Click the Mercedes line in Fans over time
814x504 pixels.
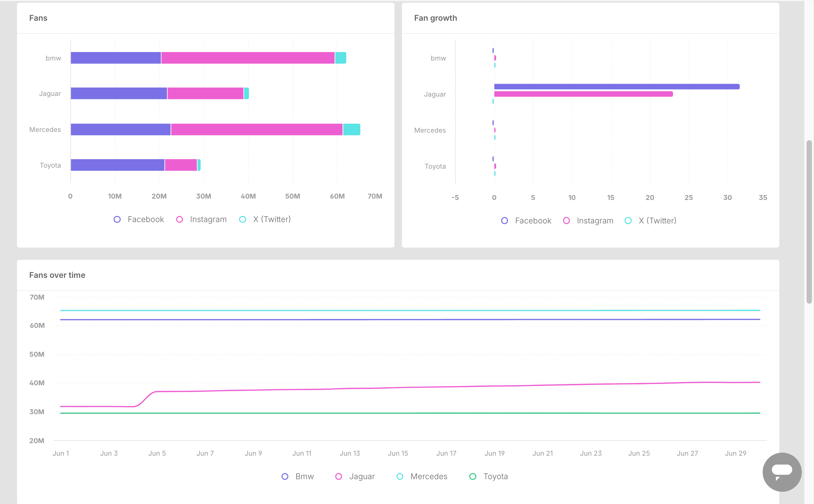(410, 310)
